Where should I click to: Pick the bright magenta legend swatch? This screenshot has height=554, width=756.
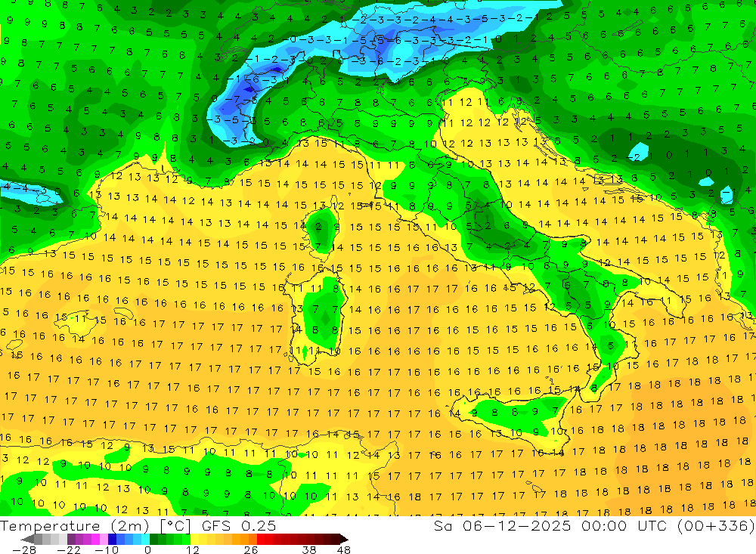[x=95, y=539]
